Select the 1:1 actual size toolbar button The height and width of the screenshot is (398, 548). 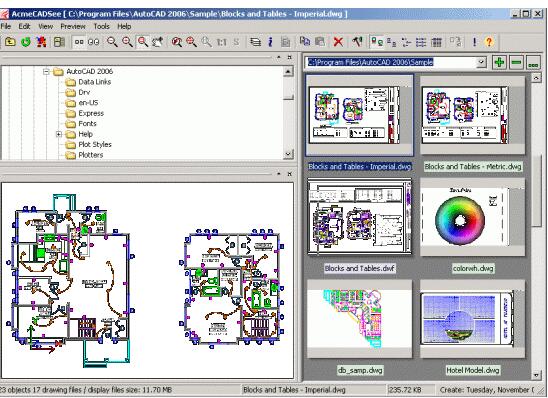pyautogui.click(x=222, y=42)
